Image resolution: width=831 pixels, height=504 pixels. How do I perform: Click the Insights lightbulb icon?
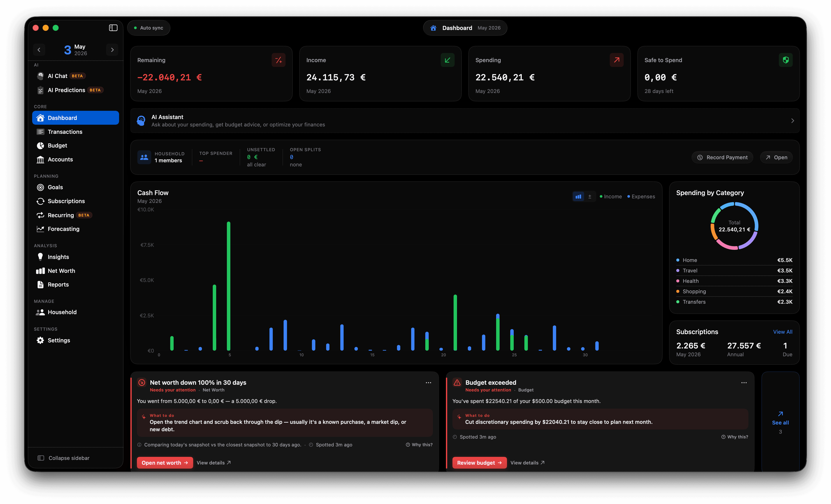(40, 257)
